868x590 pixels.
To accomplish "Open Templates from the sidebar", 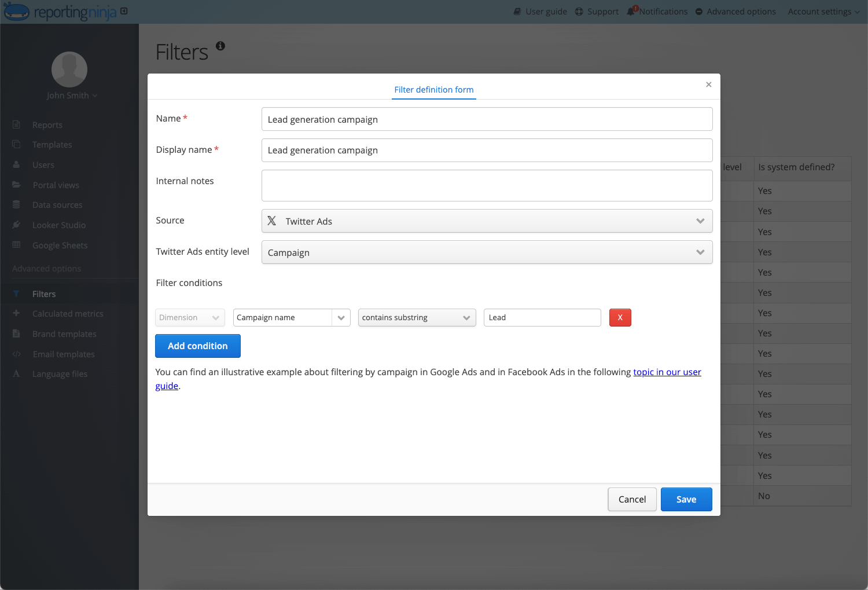I will 52,144.
